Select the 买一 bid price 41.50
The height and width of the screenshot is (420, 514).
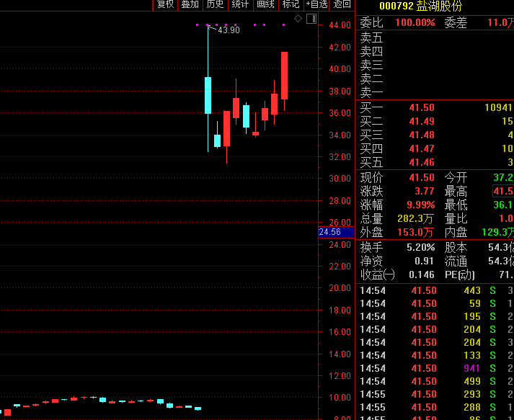pos(422,107)
